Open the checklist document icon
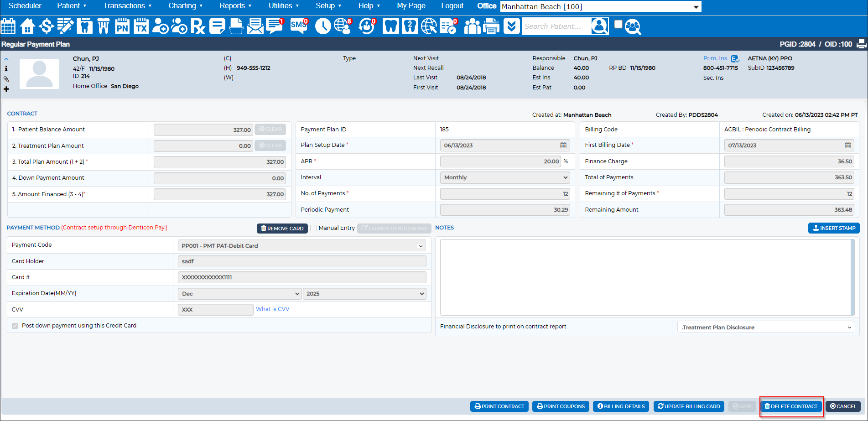Image resolution: width=868 pixels, height=421 pixels. tap(449, 26)
